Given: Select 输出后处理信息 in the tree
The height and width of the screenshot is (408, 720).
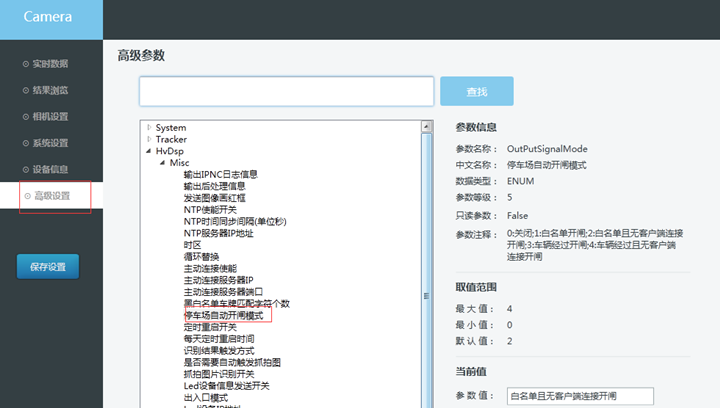Looking at the screenshot, I should (x=214, y=186).
